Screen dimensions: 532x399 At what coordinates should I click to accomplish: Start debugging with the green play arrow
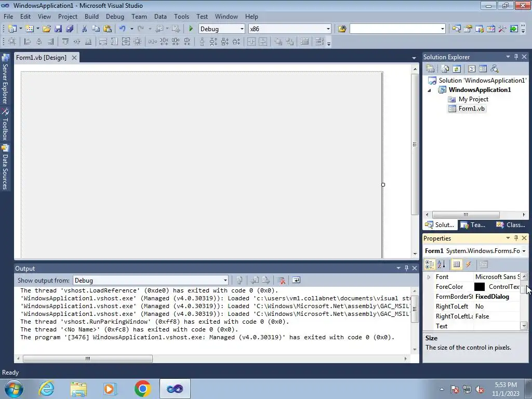(191, 29)
